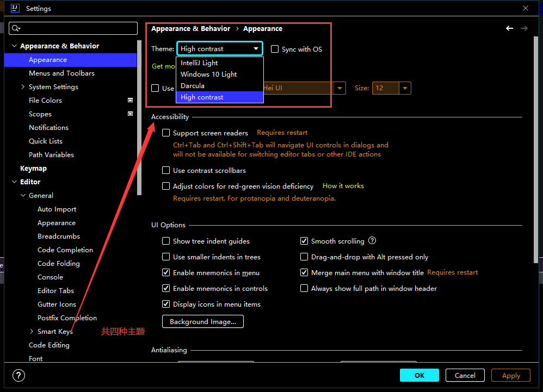This screenshot has height=392, width=543.
Task: Open Path Variables settings
Action: pyautogui.click(x=51, y=154)
